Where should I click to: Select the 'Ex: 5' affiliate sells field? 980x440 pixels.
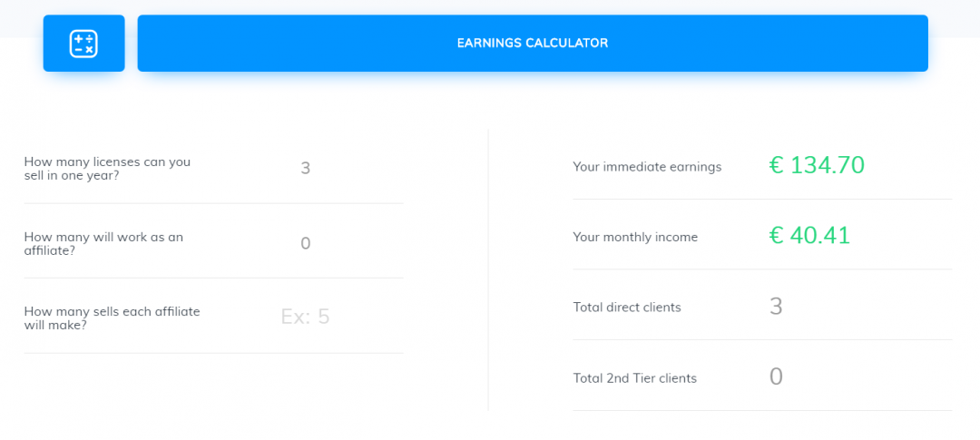(x=305, y=317)
